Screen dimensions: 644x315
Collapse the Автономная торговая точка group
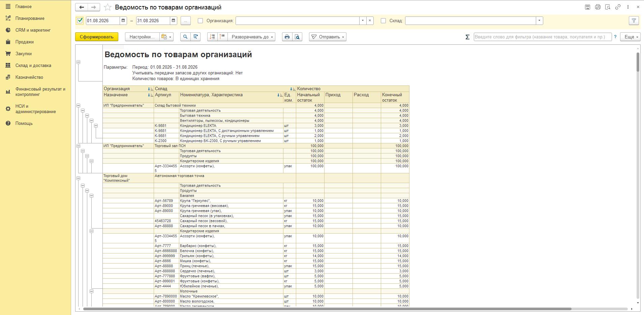click(x=78, y=178)
